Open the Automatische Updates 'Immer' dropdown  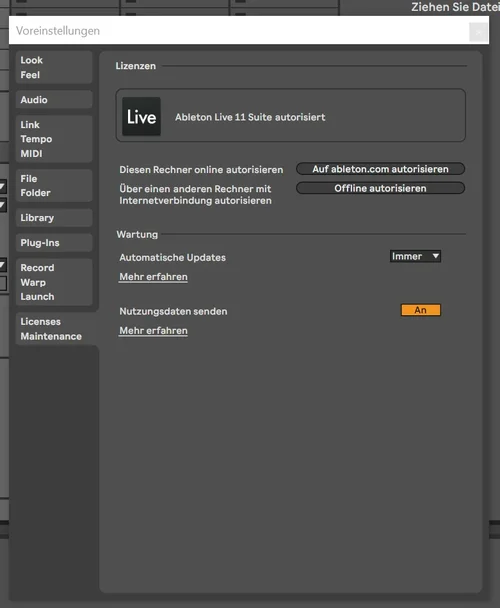415,256
